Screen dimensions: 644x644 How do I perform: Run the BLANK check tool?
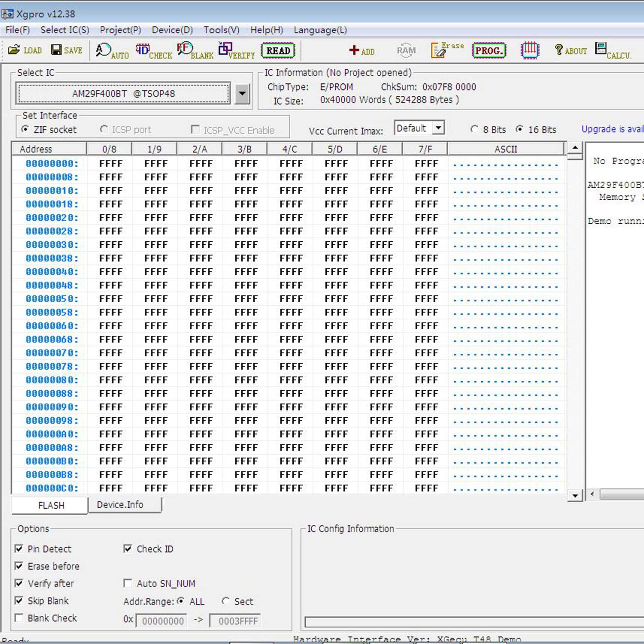point(194,51)
